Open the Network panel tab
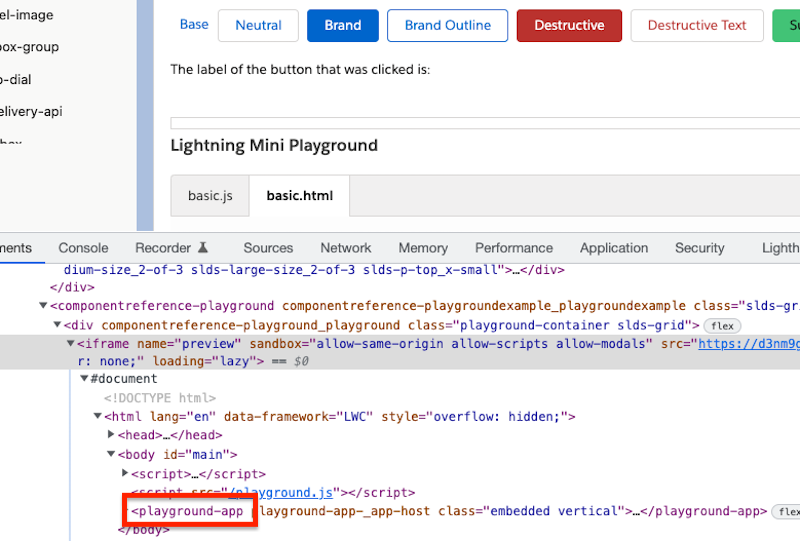Image resolution: width=800 pixels, height=541 pixels. tap(346, 248)
